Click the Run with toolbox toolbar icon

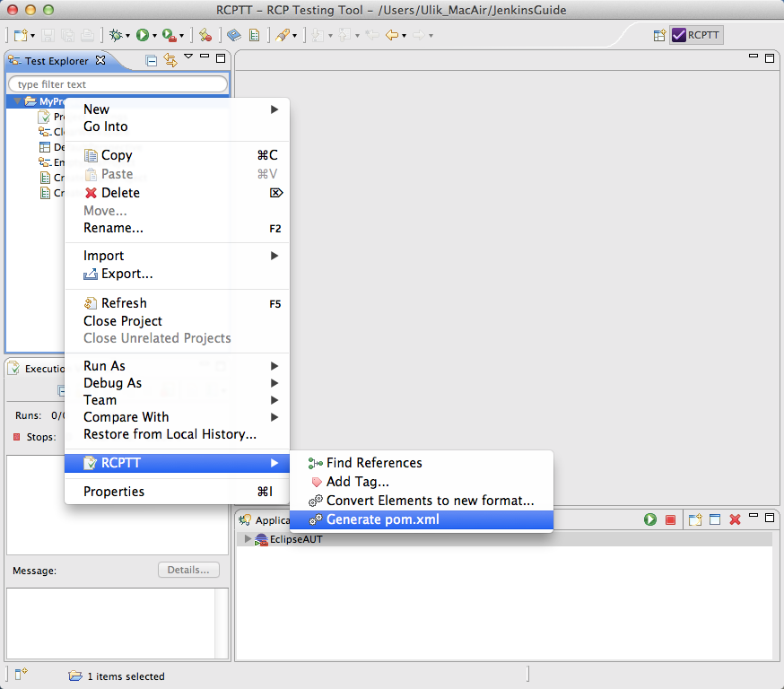tap(170, 36)
